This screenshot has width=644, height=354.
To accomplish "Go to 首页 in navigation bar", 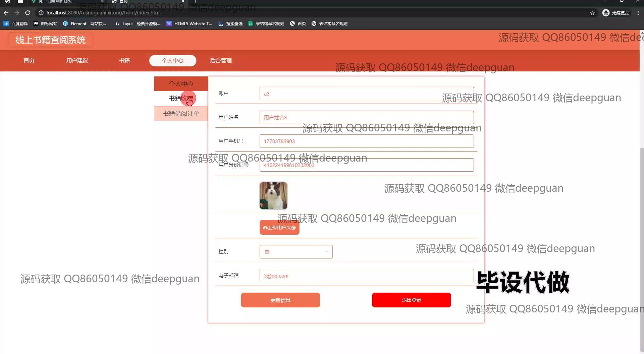I will click(29, 60).
